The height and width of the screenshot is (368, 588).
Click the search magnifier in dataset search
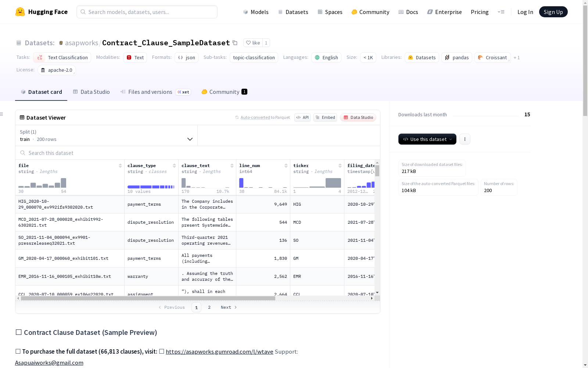pos(23,153)
